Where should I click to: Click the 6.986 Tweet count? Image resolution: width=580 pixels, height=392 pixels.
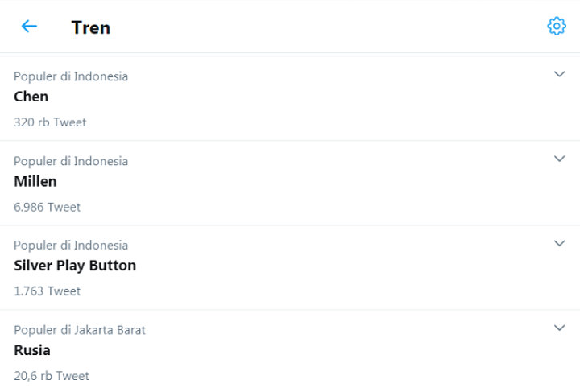coord(48,207)
